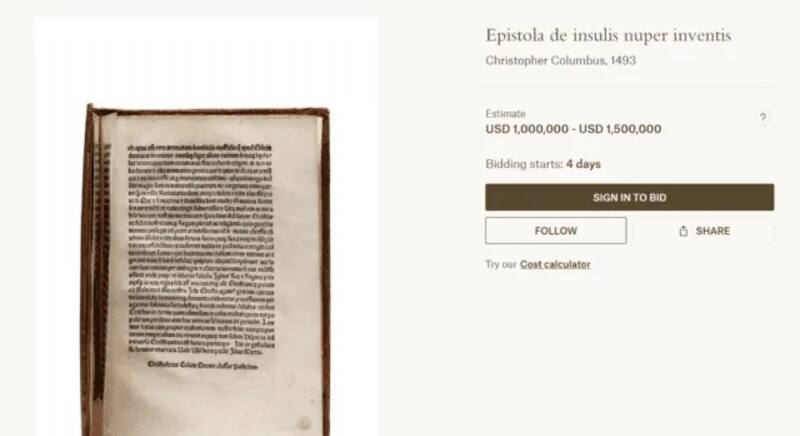Open the Cost calculator link

555,264
